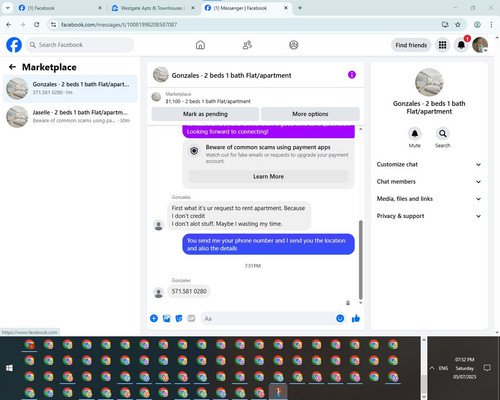Open the tab search dropdown arrow

click(x=7, y=8)
